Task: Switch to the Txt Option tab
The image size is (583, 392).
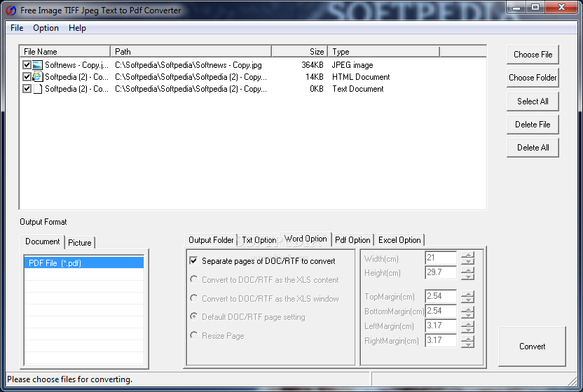Action: click(x=259, y=240)
